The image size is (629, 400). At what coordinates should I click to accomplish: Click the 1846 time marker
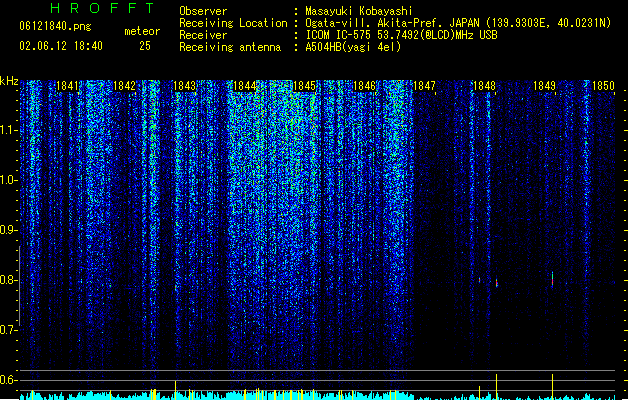click(364, 86)
